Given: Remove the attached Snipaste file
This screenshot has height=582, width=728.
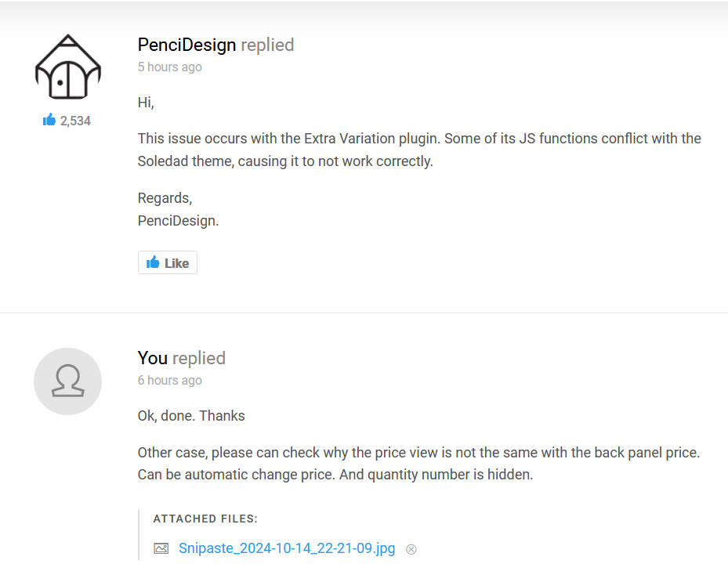Looking at the screenshot, I should pyautogui.click(x=411, y=550).
